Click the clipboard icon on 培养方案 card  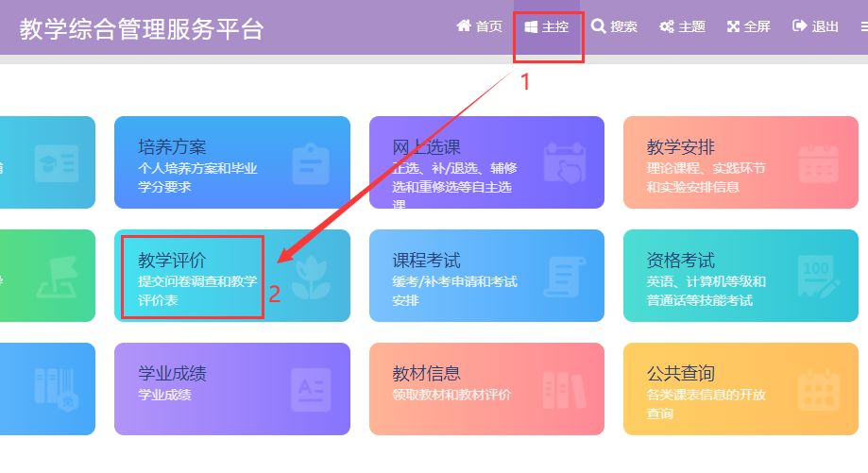tap(310, 162)
